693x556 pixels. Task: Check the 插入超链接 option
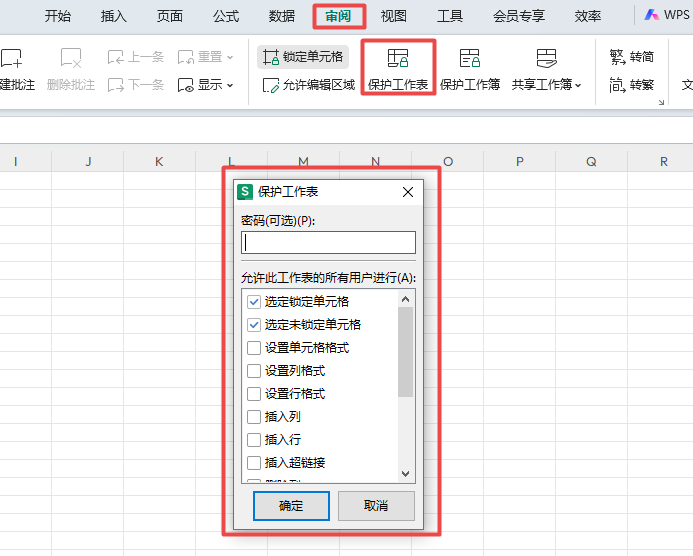(254, 463)
